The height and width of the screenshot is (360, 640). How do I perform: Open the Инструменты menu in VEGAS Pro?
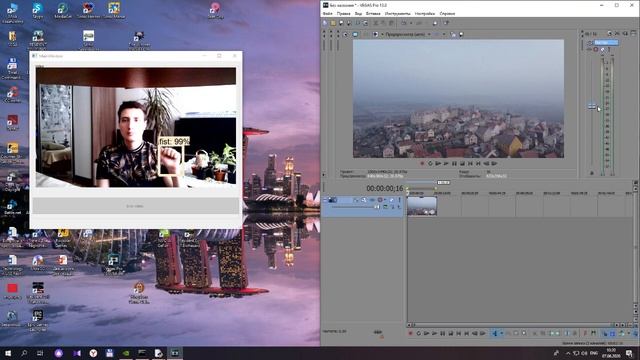coord(397,13)
